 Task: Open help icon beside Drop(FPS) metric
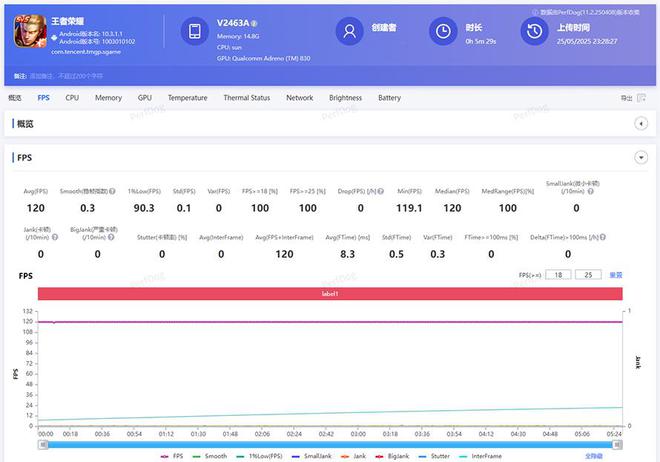(x=381, y=191)
